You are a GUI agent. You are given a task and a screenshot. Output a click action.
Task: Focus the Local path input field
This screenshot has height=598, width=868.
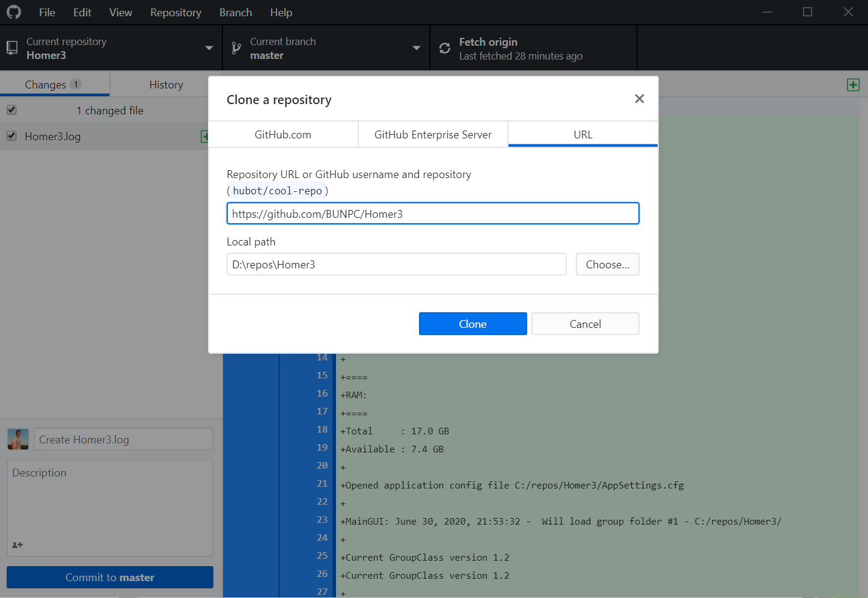click(397, 264)
